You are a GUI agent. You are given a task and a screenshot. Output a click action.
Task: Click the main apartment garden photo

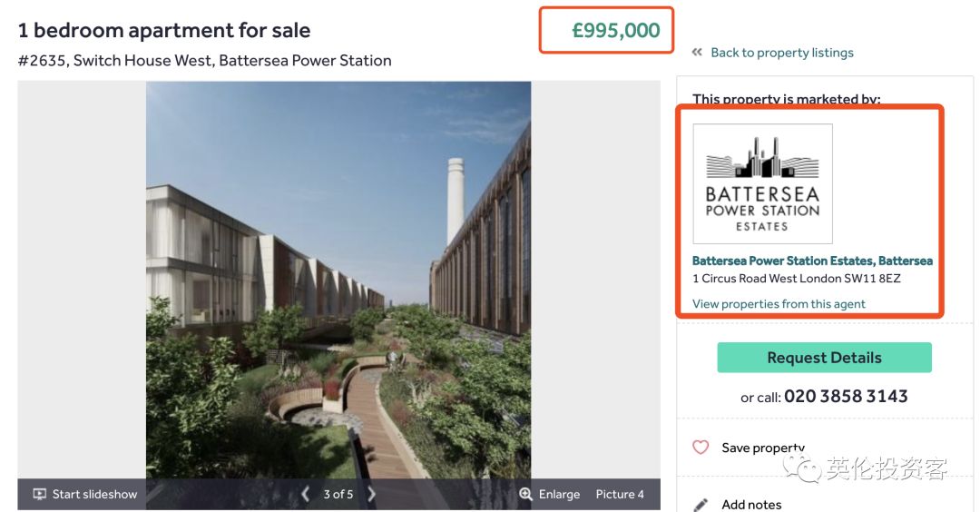(x=338, y=272)
